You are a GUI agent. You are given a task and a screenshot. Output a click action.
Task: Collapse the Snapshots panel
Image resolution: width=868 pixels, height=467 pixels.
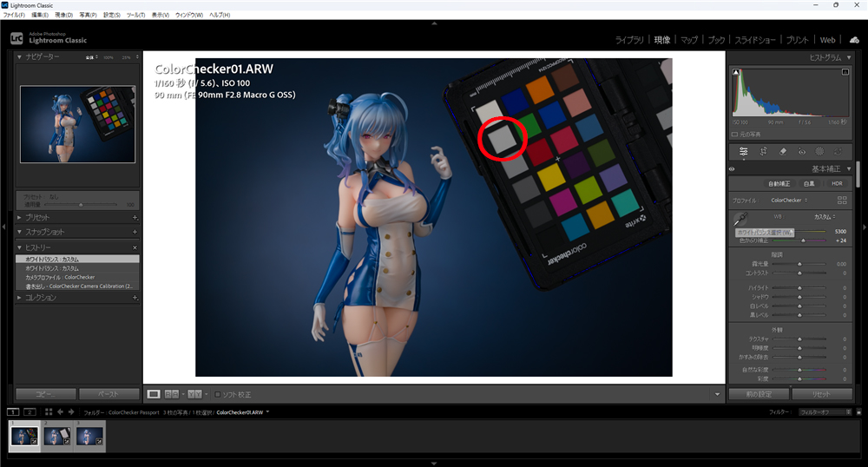tap(19, 232)
